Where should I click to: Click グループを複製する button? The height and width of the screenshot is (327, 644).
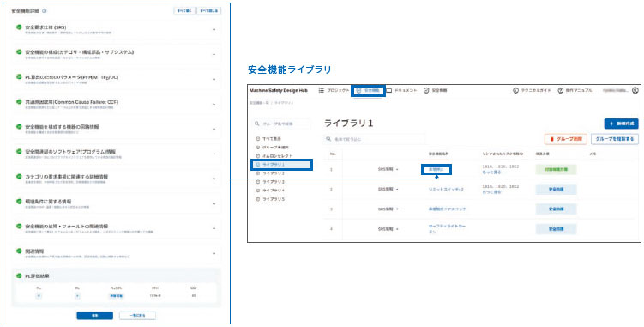coord(615,139)
